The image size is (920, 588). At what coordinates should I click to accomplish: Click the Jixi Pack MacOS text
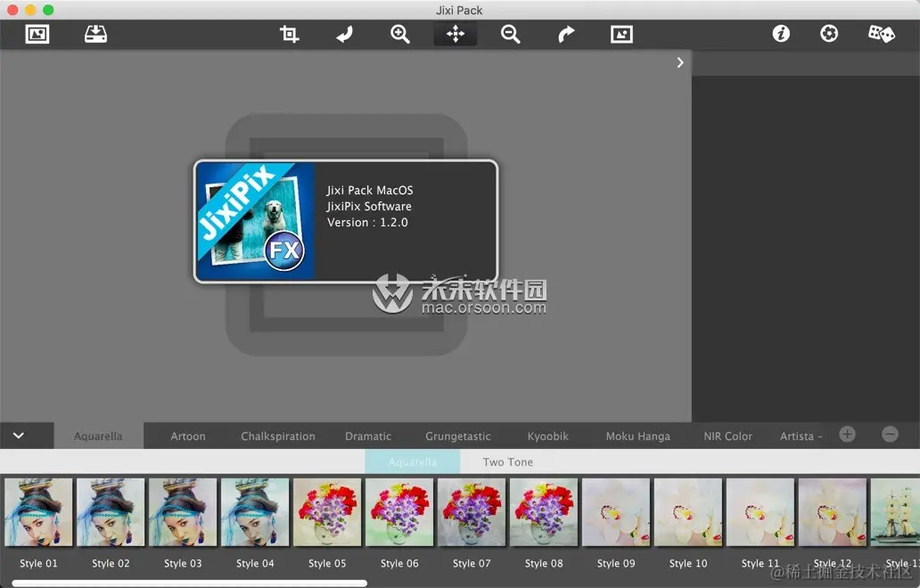[x=370, y=190]
